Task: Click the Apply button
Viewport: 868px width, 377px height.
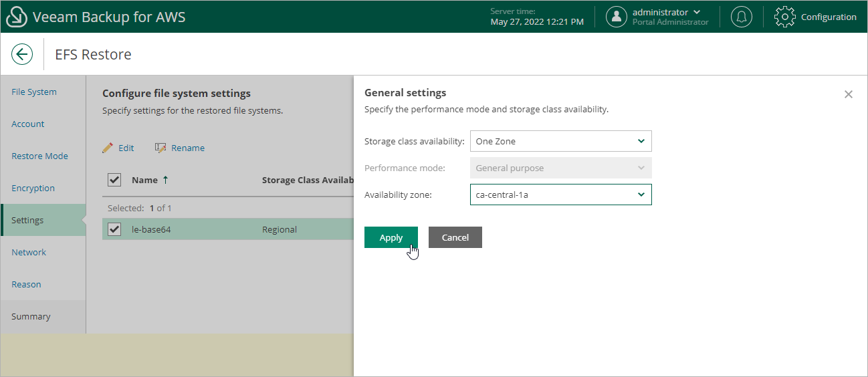Action: click(x=391, y=237)
